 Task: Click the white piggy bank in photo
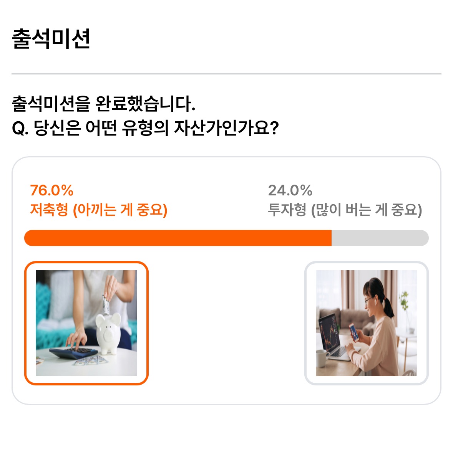tap(108, 333)
